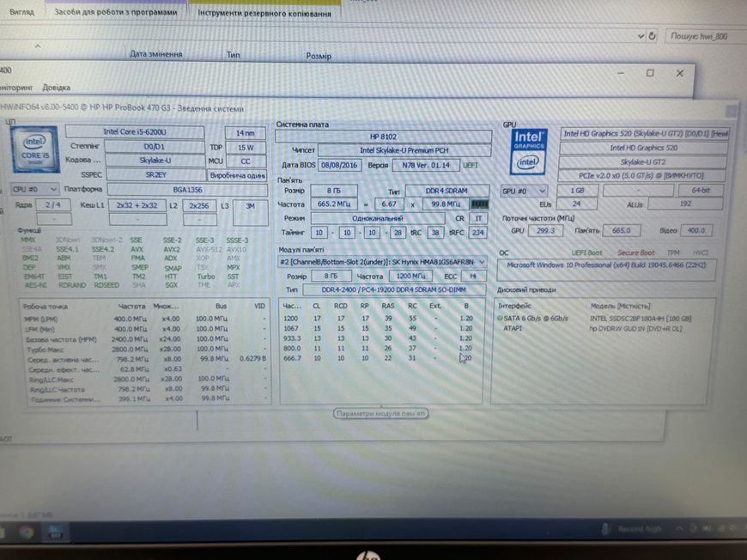This screenshot has height=560, width=747.
Task: Sort by Дата змінення column header
Action: coord(155,54)
